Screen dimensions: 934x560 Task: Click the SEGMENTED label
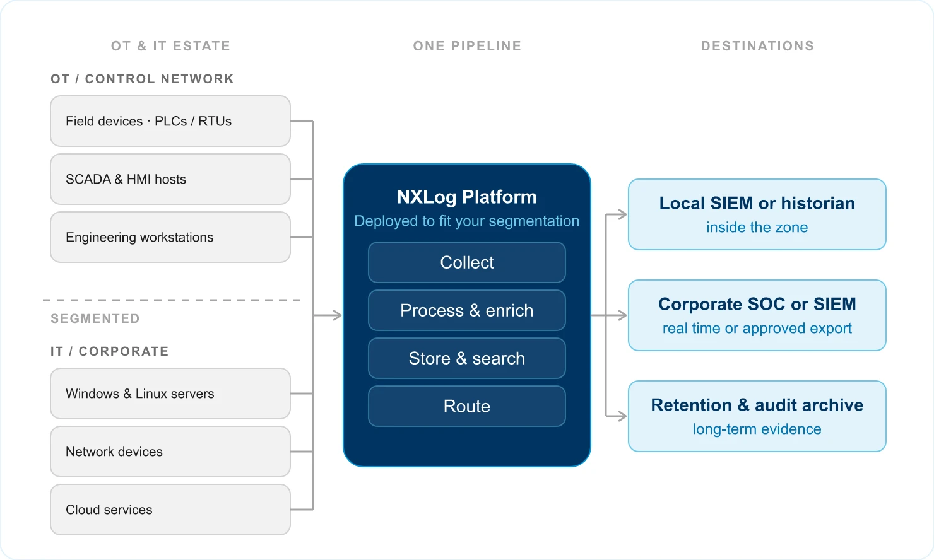[95, 318]
